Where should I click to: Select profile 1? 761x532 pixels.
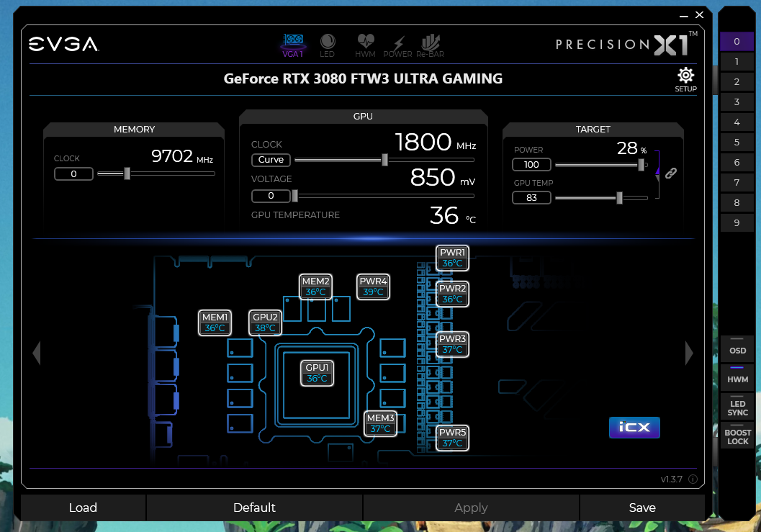tap(737, 62)
